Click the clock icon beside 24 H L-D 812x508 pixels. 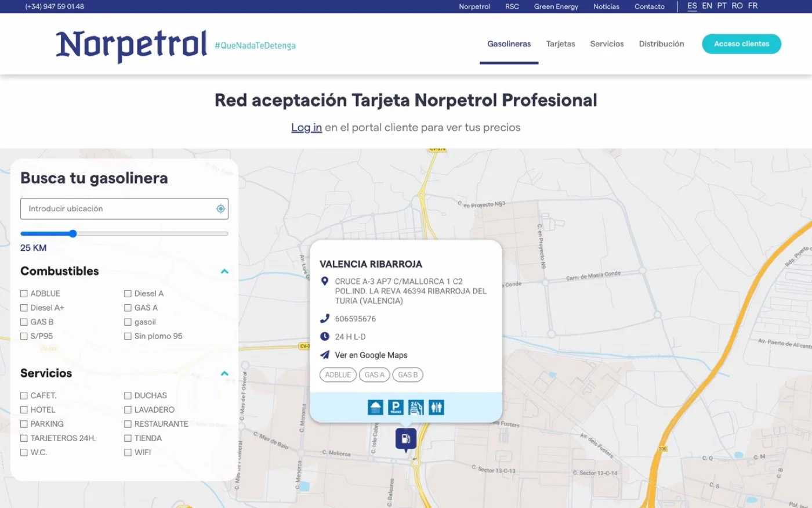tap(325, 337)
